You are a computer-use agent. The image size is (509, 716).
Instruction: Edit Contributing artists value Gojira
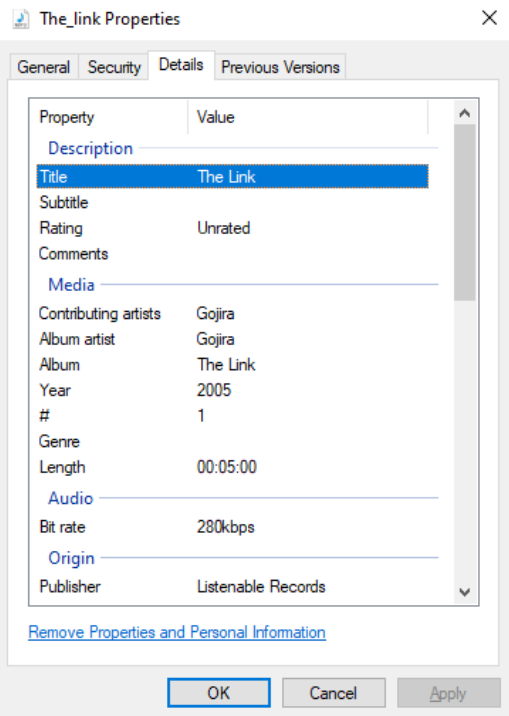point(215,314)
